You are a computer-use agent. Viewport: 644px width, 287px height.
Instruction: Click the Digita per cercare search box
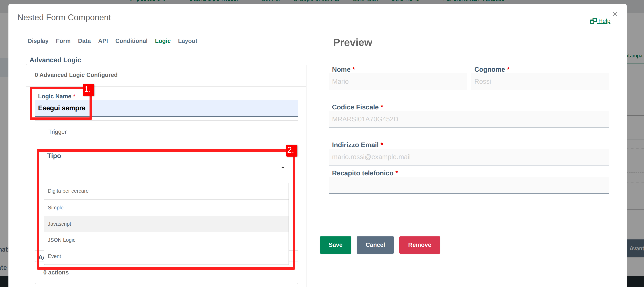(166, 191)
